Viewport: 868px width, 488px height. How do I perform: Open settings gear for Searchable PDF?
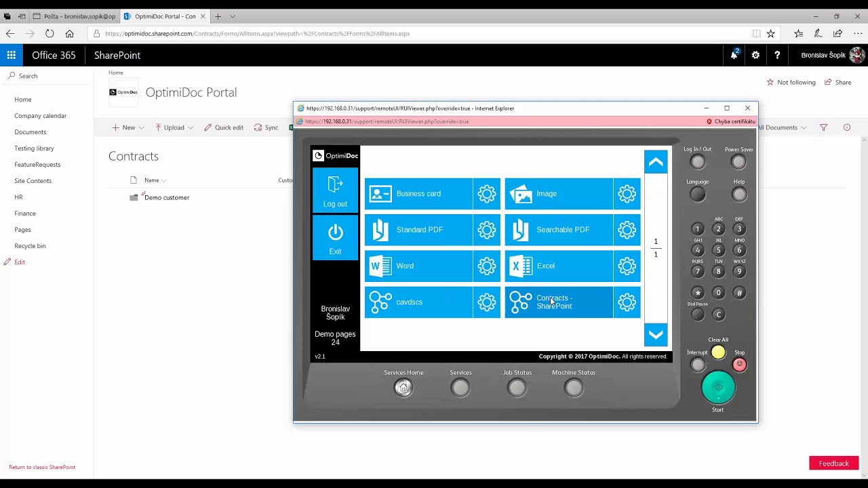coord(627,230)
